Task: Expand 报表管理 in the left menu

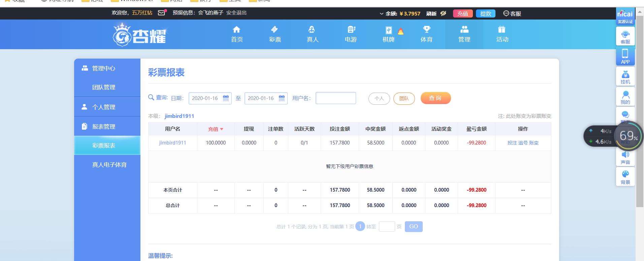Action: click(107, 127)
